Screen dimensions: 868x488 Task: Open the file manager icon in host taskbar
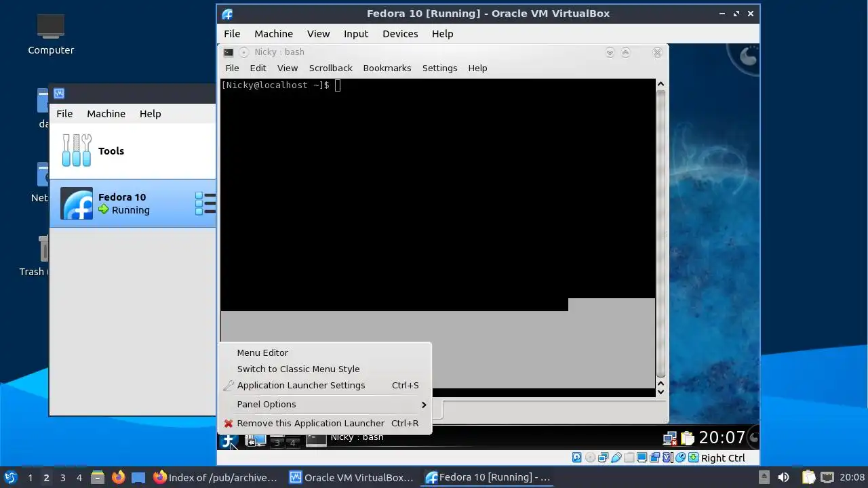[x=98, y=477]
